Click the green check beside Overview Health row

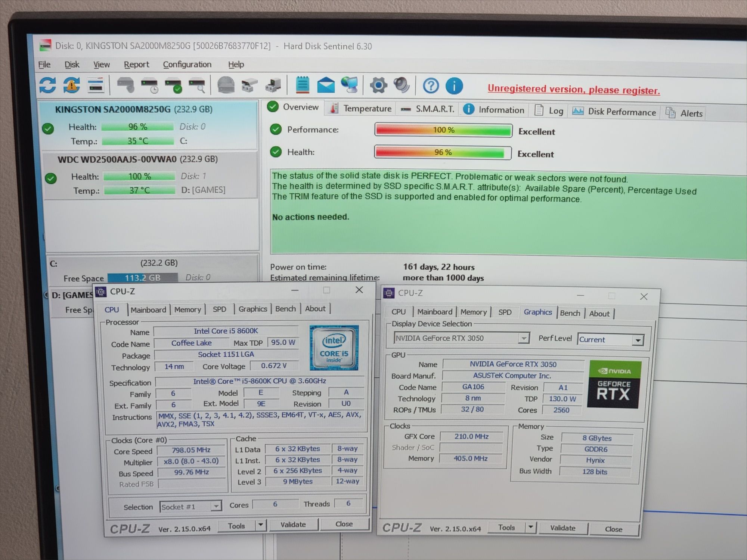(x=276, y=152)
